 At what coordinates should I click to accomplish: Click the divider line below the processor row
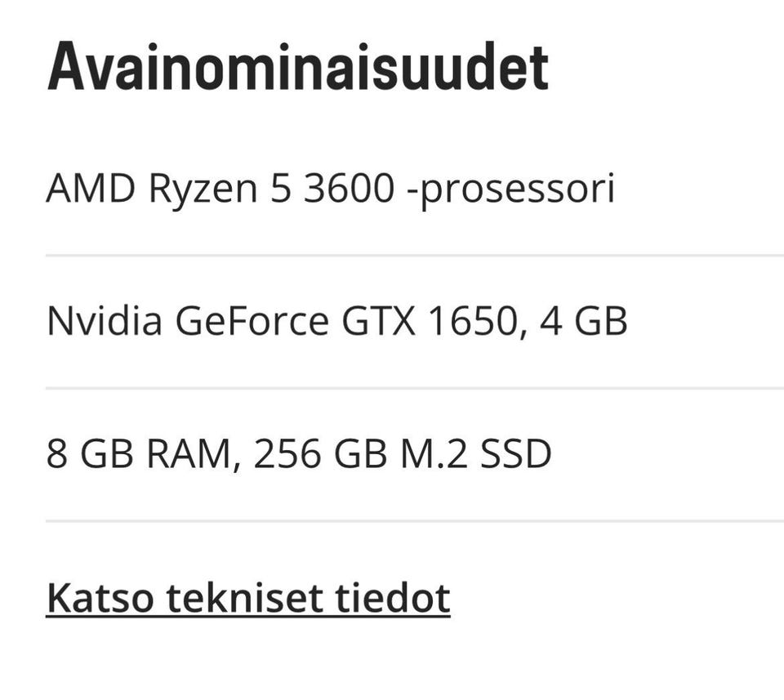click(x=415, y=256)
